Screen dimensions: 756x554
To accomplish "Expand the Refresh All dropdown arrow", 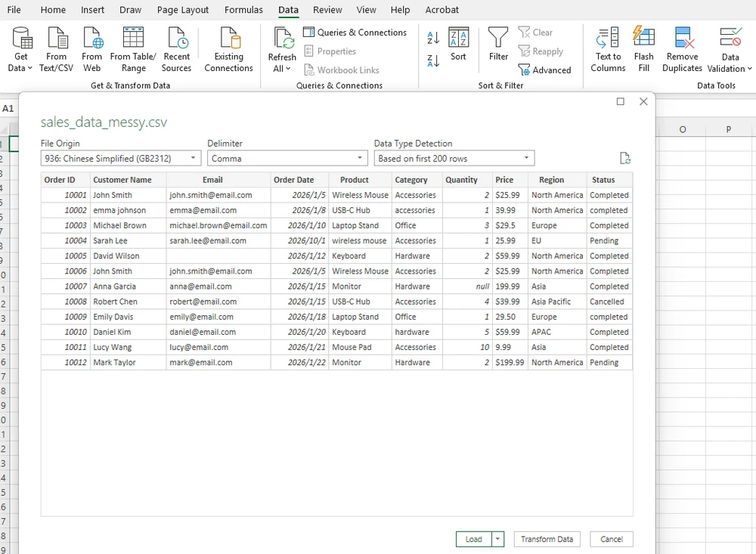I will click(288, 69).
